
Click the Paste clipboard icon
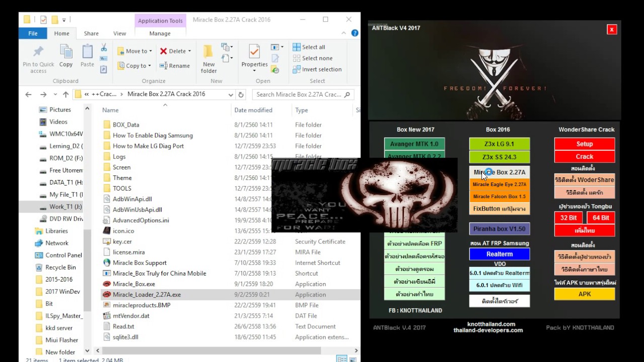coord(87,51)
